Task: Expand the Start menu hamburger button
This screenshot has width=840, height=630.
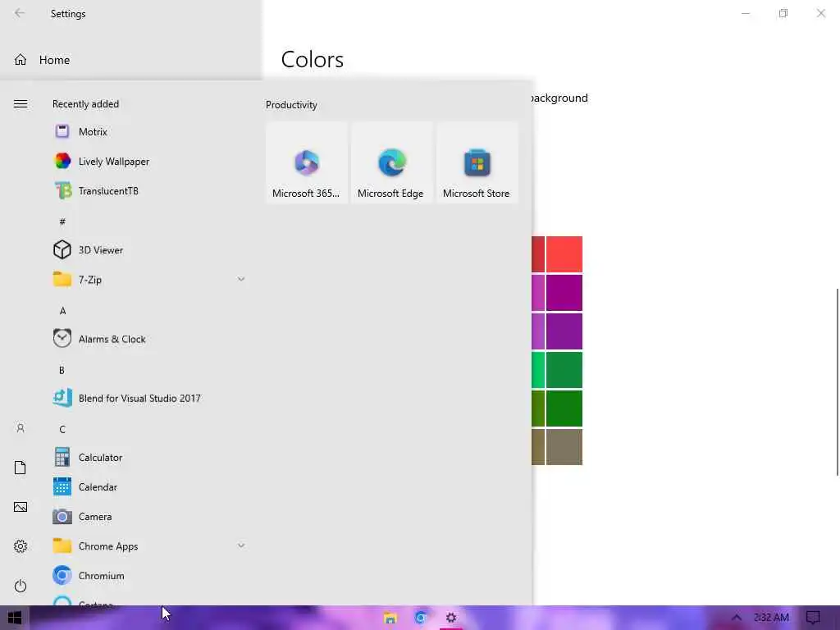Action: pyautogui.click(x=21, y=104)
